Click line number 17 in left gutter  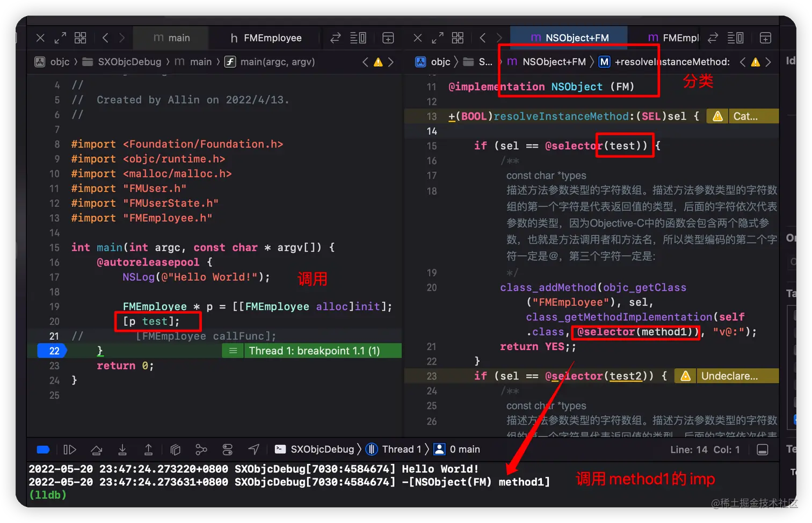(54, 277)
